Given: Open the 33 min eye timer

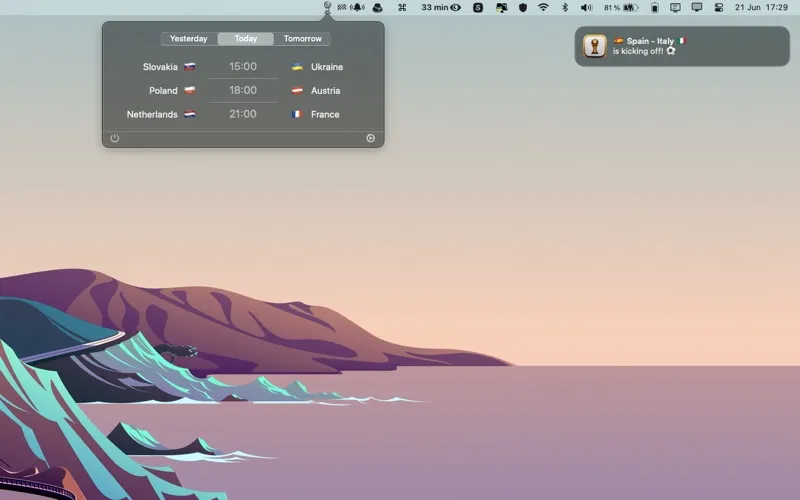Looking at the screenshot, I should [x=441, y=7].
